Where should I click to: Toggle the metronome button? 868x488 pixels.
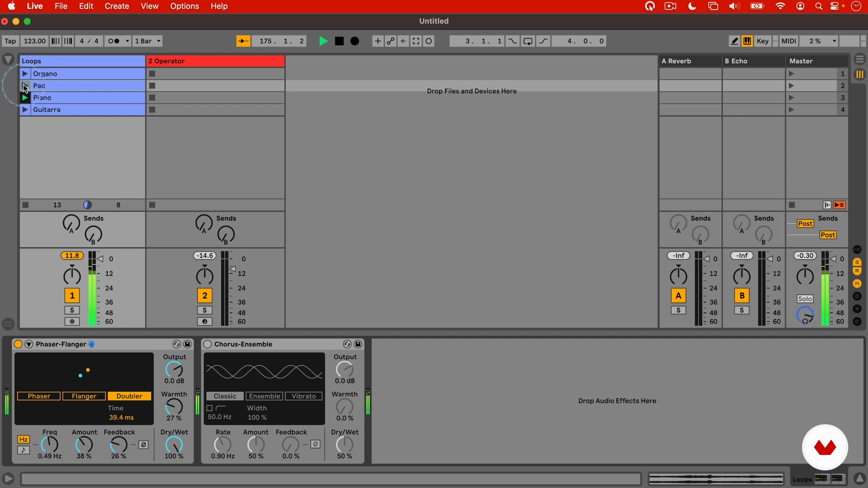click(118, 41)
